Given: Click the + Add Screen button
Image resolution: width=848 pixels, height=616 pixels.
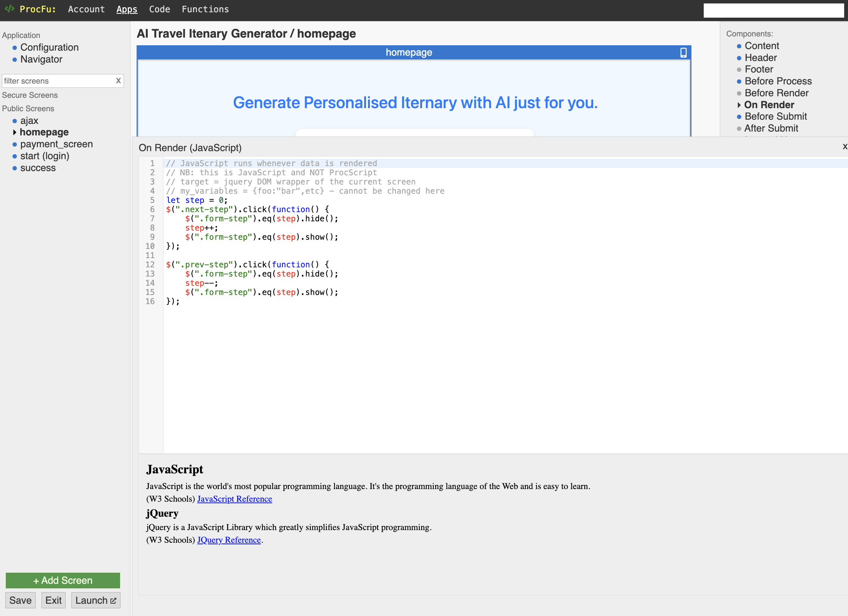Looking at the screenshot, I should [63, 580].
